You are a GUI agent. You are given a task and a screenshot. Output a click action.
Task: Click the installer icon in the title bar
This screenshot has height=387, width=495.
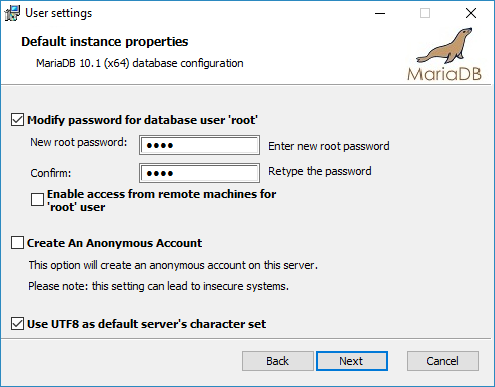tap(12, 13)
